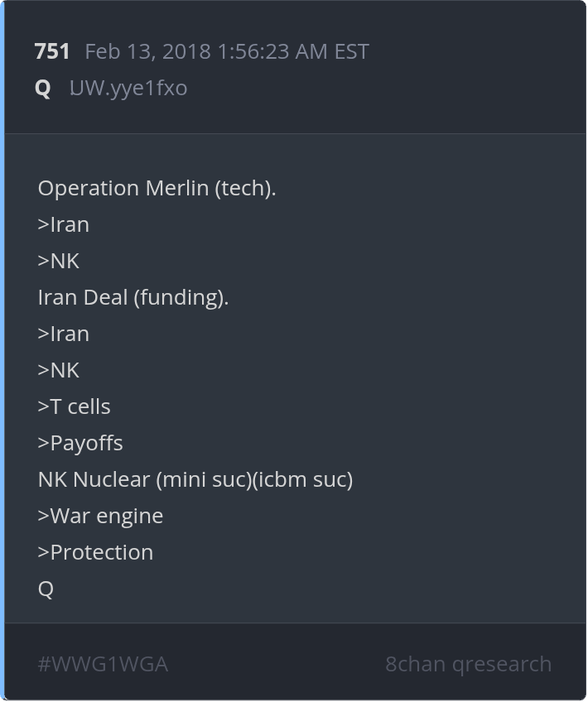
Task: Click the 'Operation Merlin (tech).' line
Action: point(157,188)
